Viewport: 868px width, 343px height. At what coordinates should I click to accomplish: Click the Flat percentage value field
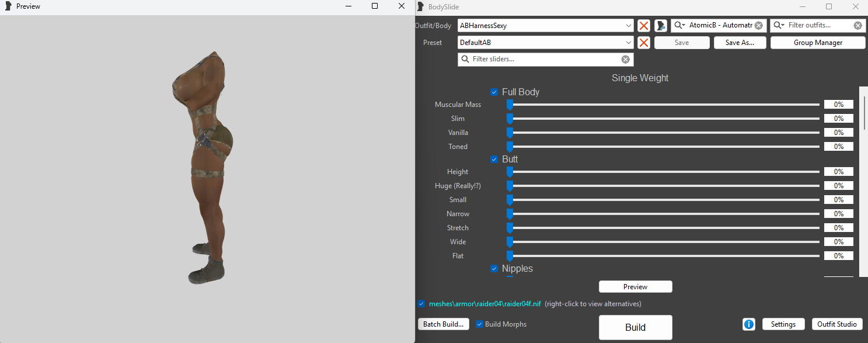[x=839, y=256]
